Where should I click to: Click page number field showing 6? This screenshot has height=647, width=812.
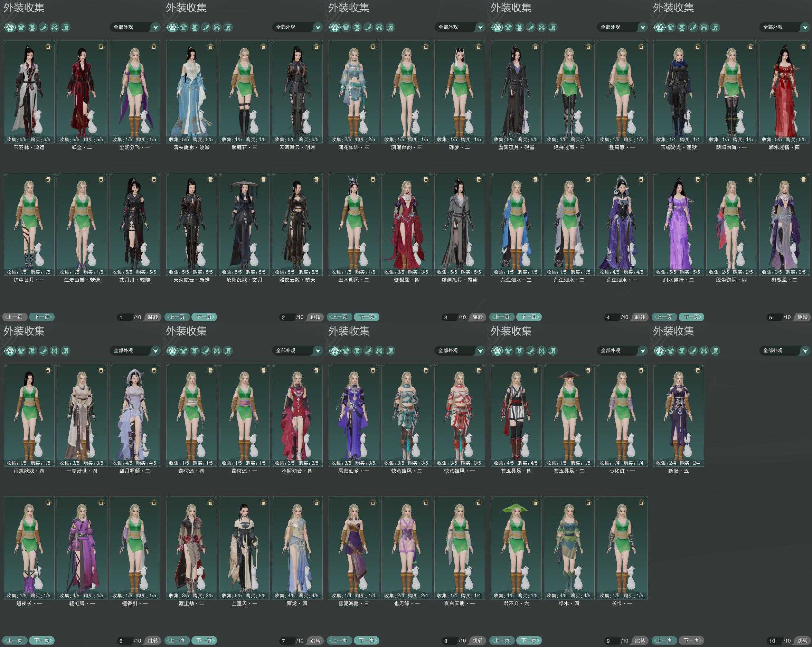pos(125,640)
